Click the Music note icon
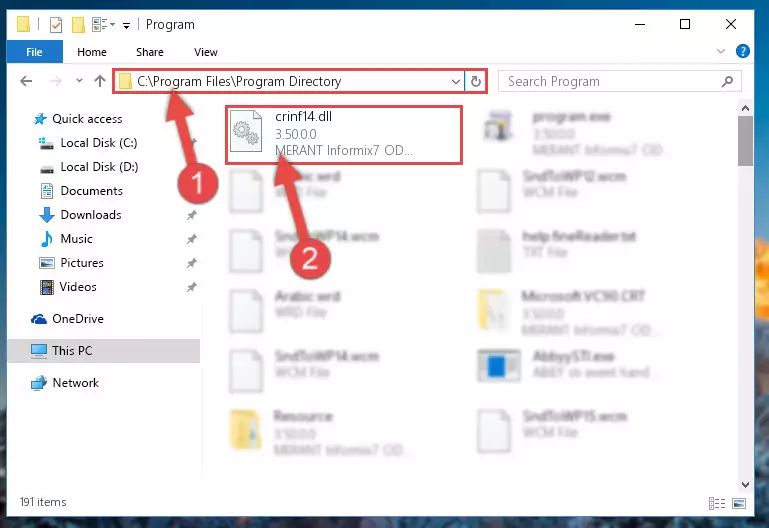The height and width of the screenshot is (528, 769). [47, 239]
